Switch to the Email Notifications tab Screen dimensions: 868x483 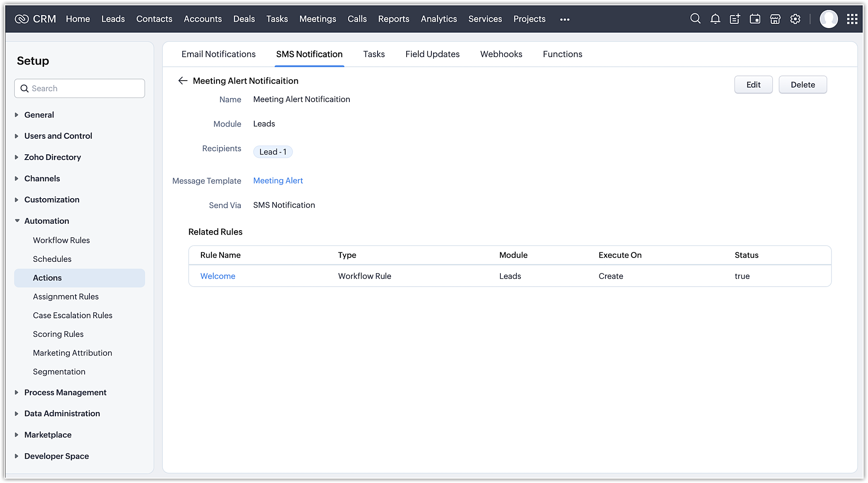(x=218, y=54)
